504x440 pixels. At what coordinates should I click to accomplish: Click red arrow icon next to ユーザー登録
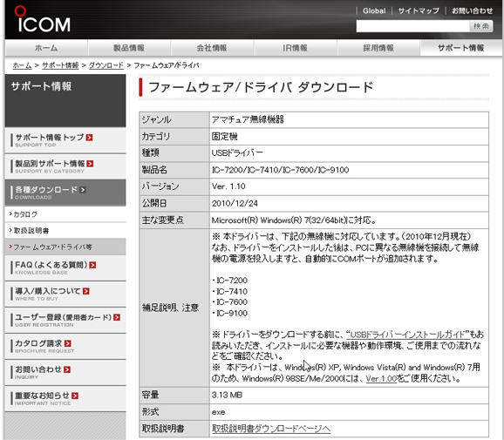[117, 317]
